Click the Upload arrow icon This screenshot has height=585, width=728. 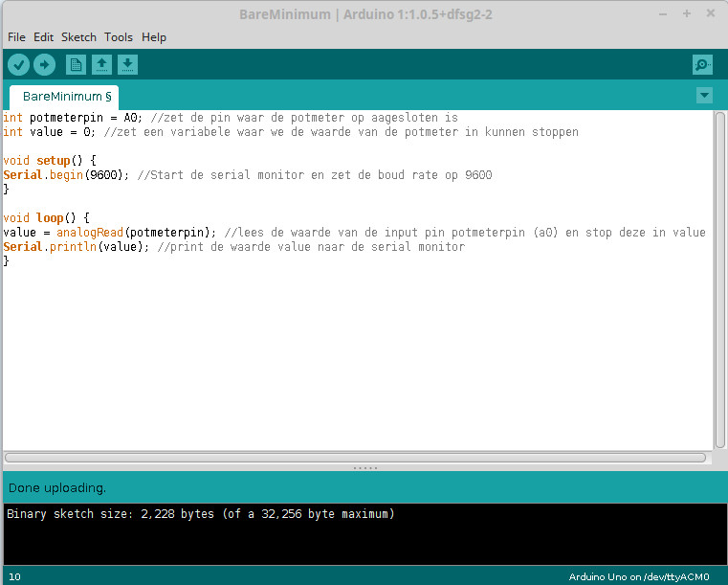(x=45, y=64)
